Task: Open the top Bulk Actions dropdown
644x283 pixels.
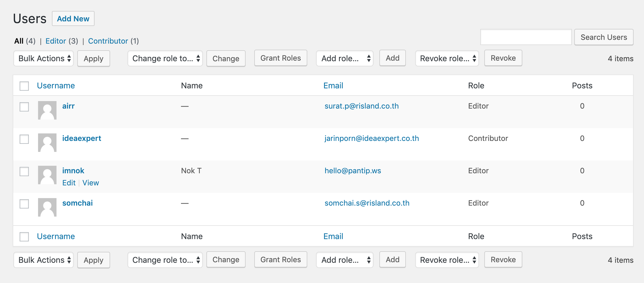Action: tap(44, 58)
